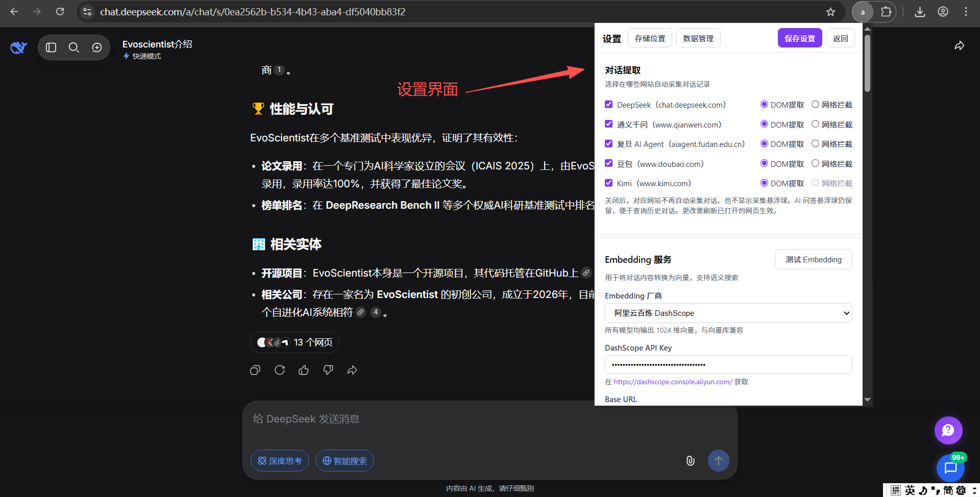Screen dimensions: 980x497
Task: Uncheck the DeepSeek site checkbox
Action: click(x=608, y=105)
